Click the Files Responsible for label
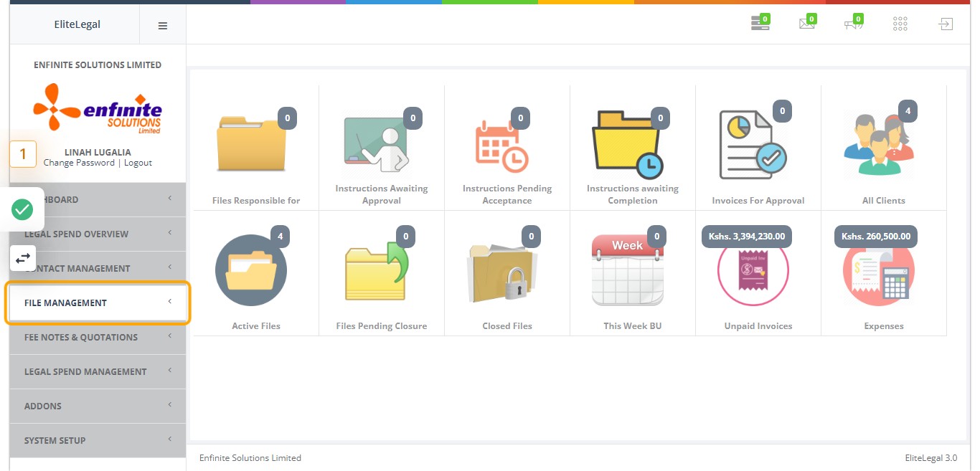This screenshot has width=980, height=471. [x=256, y=201]
